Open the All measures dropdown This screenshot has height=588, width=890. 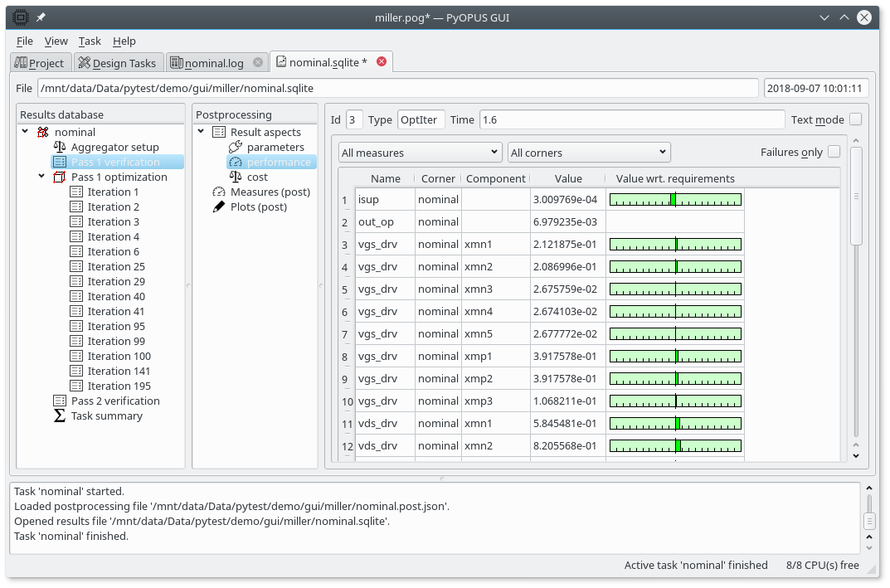[420, 152]
